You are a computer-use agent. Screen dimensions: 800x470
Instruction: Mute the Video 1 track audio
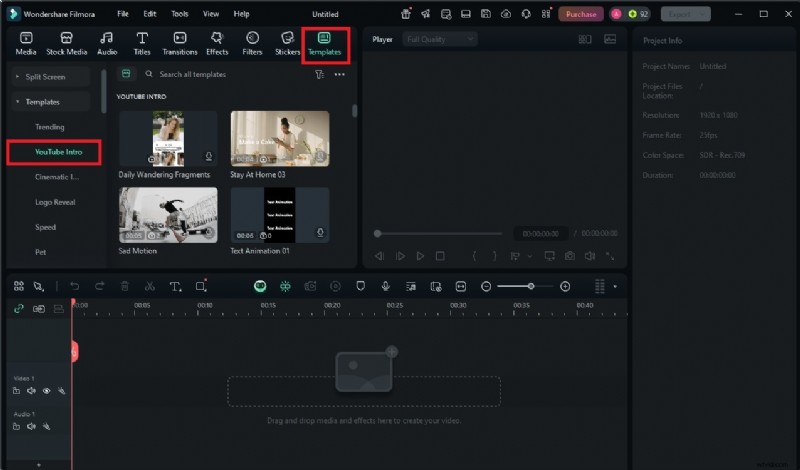[x=31, y=391]
